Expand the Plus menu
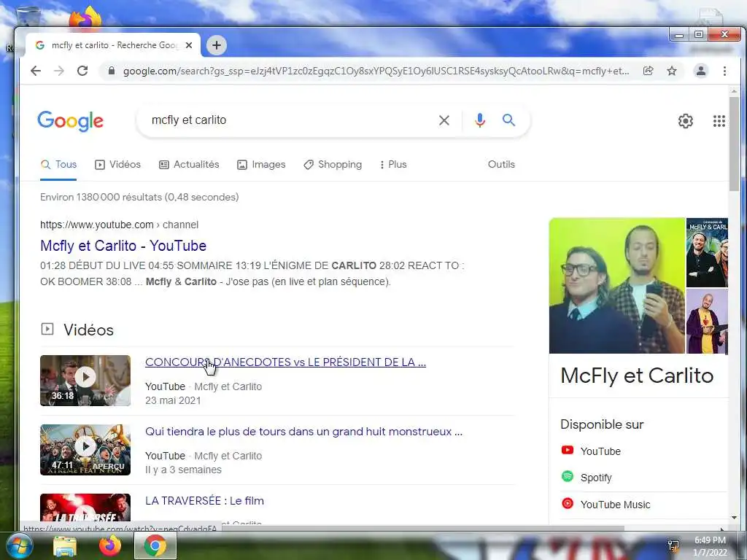The height and width of the screenshot is (560, 747). coord(393,164)
